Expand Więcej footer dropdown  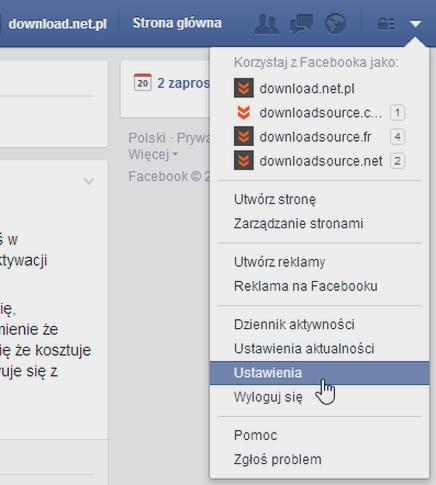pos(153,154)
